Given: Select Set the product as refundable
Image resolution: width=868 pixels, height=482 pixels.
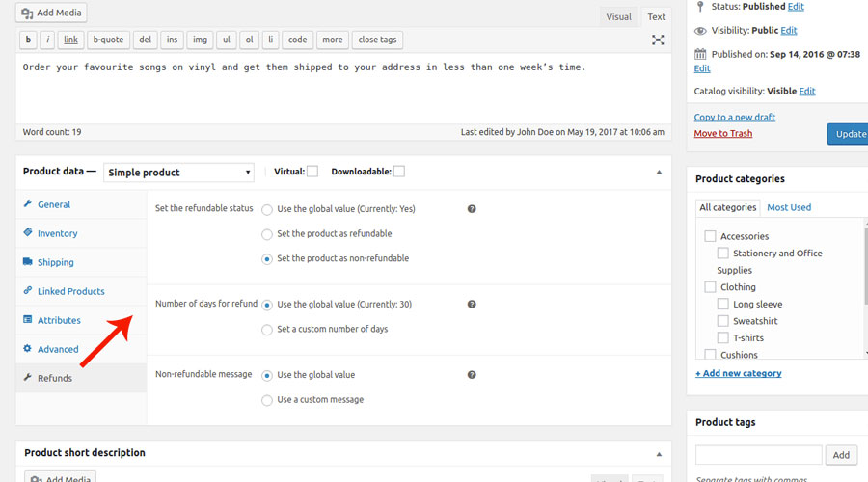Looking at the screenshot, I should pyautogui.click(x=267, y=233).
